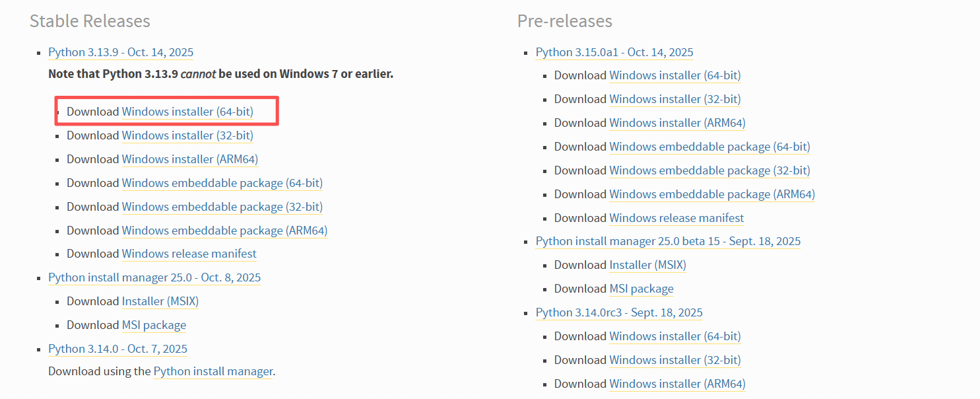Download the stable Windows embeddable package (ARM64)
Image resolution: width=980 pixels, height=399 pixels.
click(x=224, y=231)
